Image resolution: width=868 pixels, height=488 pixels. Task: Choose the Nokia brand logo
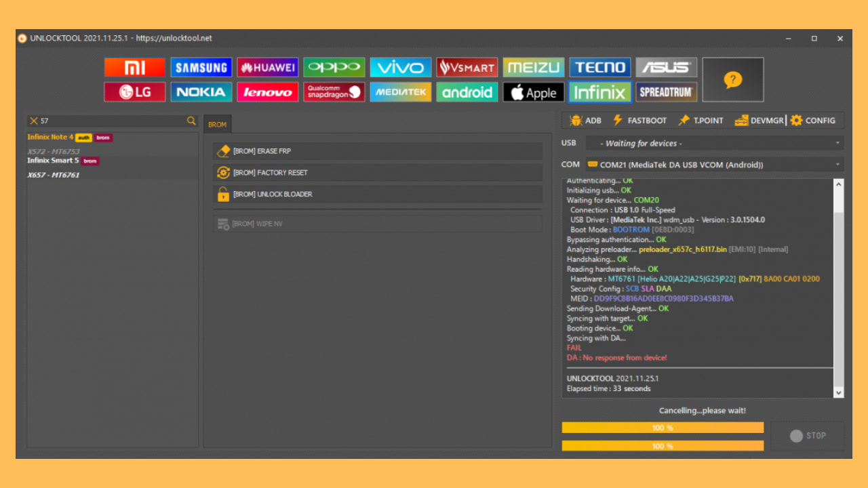pyautogui.click(x=201, y=92)
